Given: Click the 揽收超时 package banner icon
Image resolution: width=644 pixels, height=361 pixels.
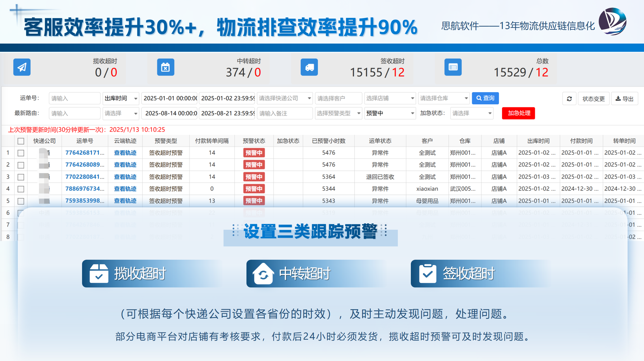Looking at the screenshot, I should tap(99, 274).
